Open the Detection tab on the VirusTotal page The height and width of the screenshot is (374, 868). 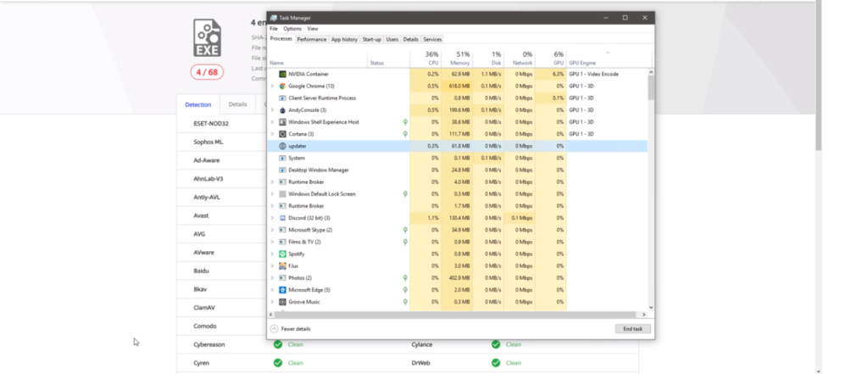coord(198,104)
